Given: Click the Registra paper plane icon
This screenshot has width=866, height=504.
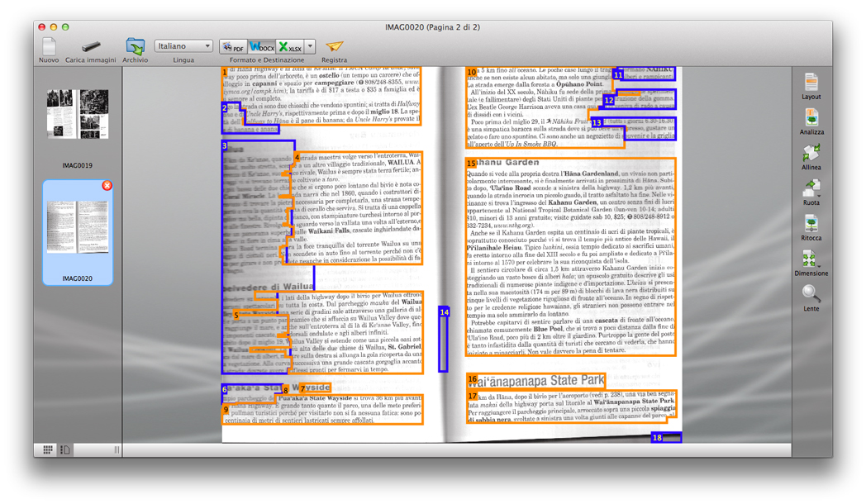Looking at the screenshot, I should [334, 47].
